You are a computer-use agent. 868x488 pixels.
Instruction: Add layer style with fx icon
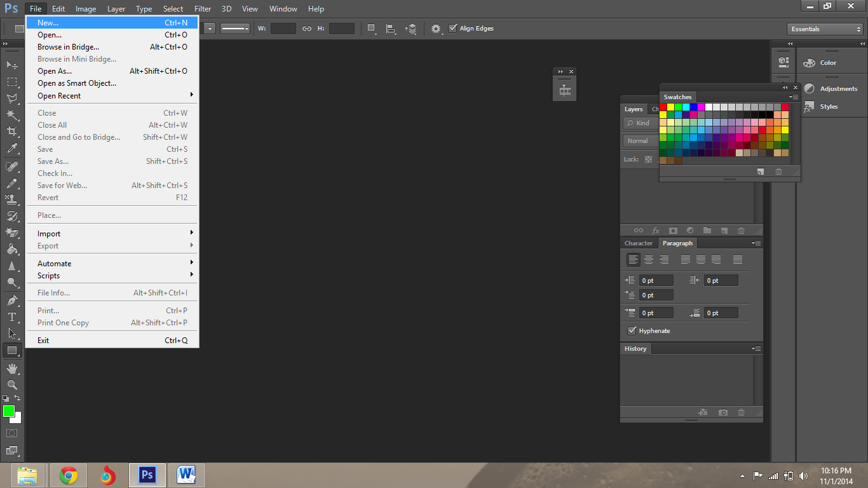click(656, 231)
